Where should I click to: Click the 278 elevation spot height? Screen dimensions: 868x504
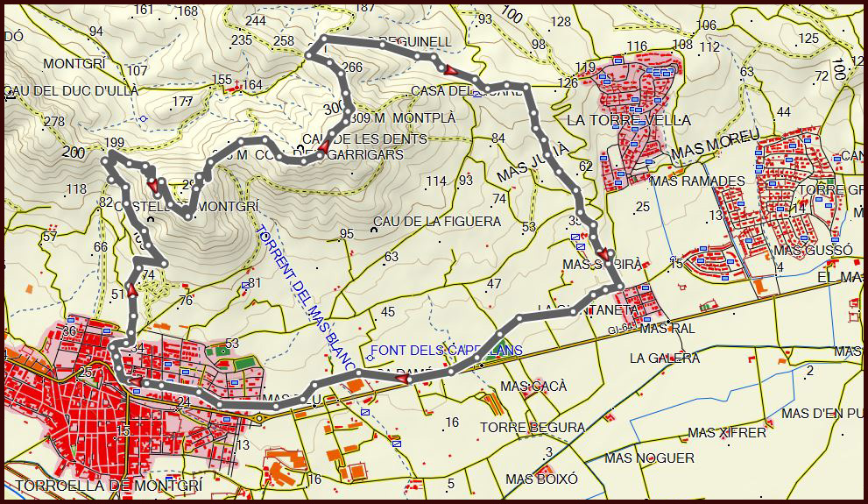pos(53,122)
